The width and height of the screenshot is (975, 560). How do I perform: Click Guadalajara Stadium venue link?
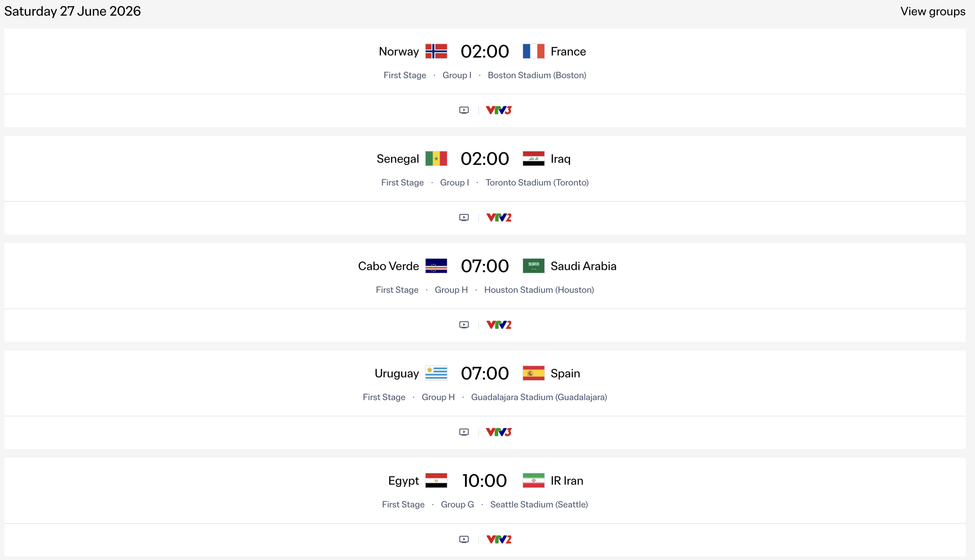point(539,397)
